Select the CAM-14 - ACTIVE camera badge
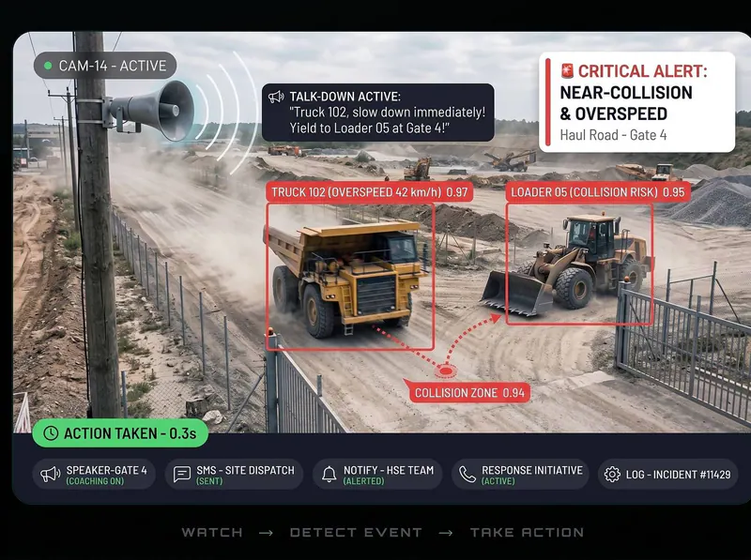The width and height of the screenshot is (751, 560). pyautogui.click(x=105, y=66)
